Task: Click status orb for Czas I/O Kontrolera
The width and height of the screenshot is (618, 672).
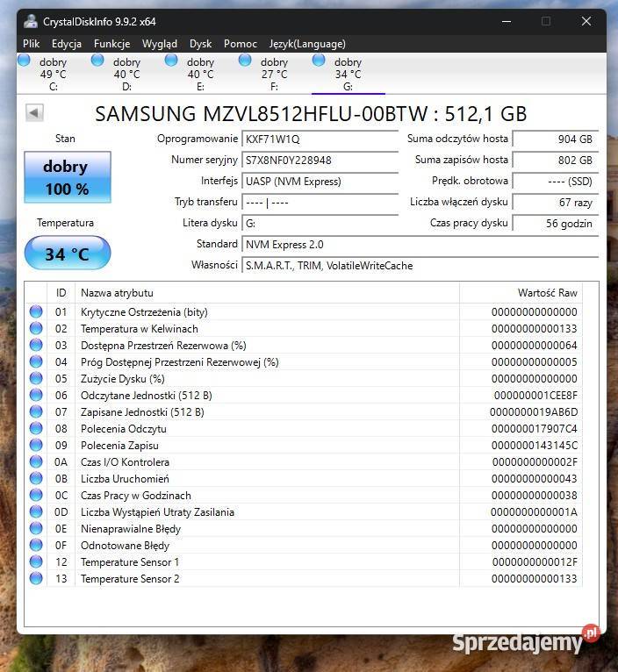Action: [x=36, y=461]
